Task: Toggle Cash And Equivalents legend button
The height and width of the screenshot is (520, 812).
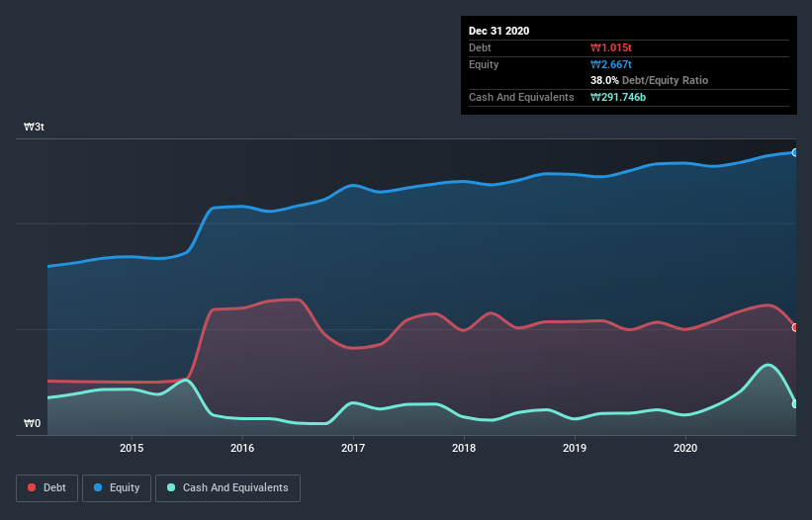Action: pos(227,488)
